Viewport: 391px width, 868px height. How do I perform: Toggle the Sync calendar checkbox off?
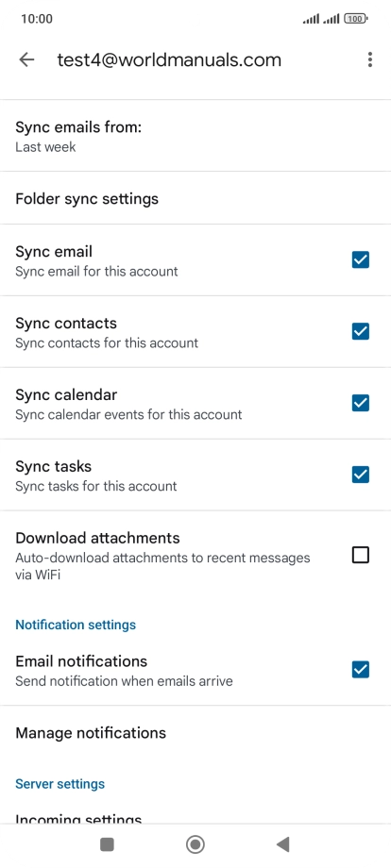click(361, 403)
